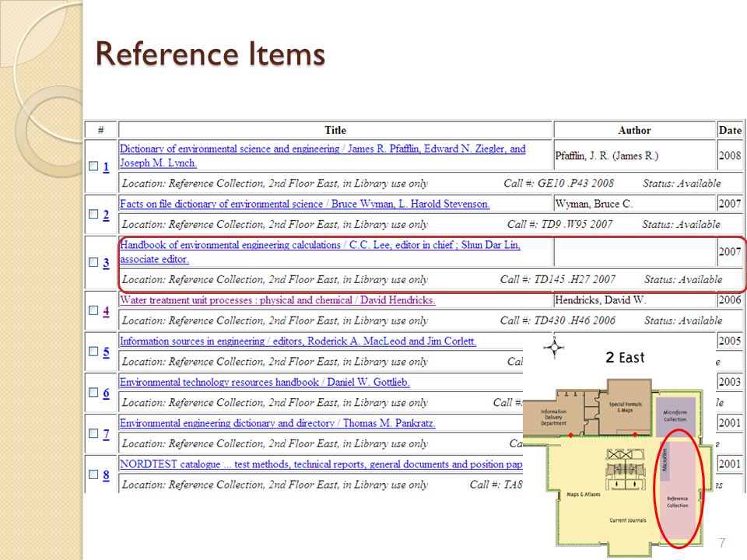Image resolution: width=747 pixels, height=560 pixels.
Task: Click Information Delivery Department on map
Action: (553, 417)
